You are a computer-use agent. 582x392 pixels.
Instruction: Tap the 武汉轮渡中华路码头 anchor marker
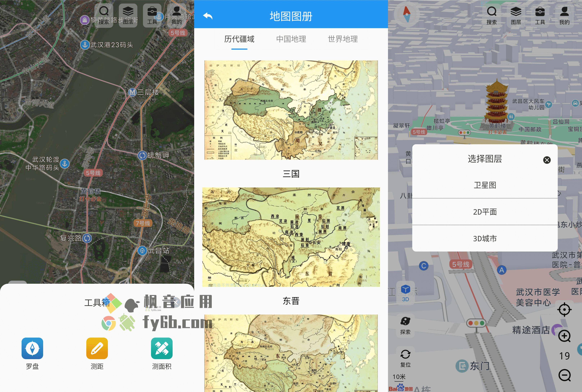tap(65, 164)
